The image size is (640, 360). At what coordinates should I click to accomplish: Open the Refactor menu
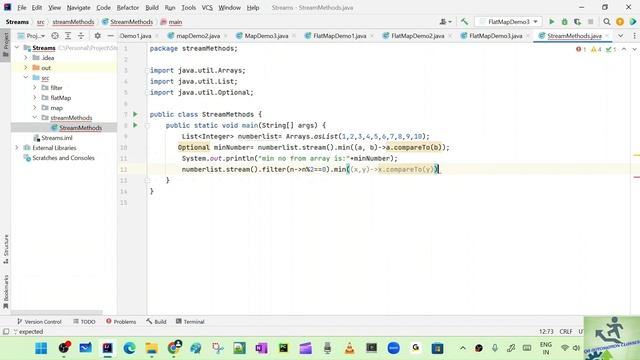127,7
